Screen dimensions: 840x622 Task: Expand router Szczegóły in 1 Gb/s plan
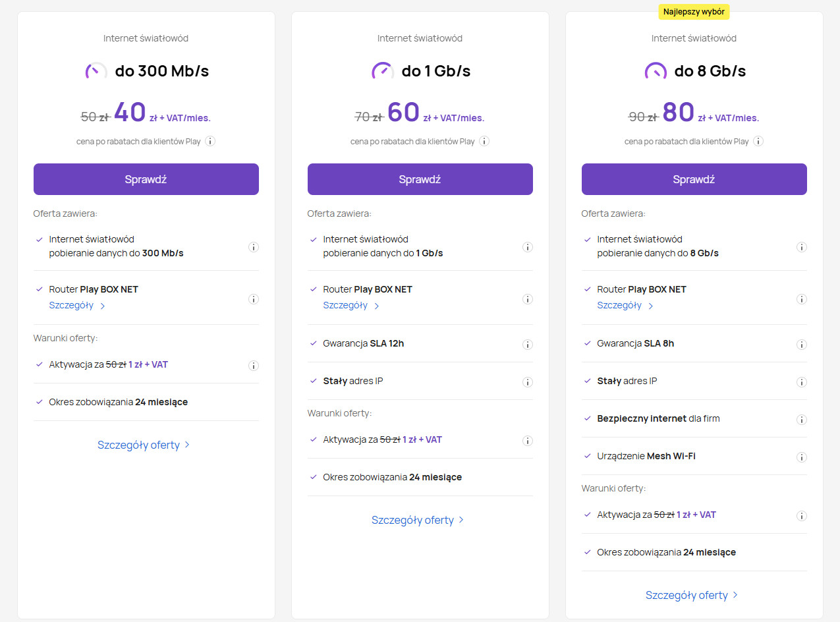coord(350,306)
